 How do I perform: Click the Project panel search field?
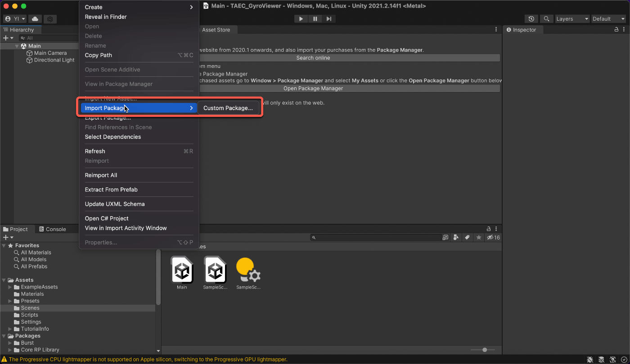(376, 237)
